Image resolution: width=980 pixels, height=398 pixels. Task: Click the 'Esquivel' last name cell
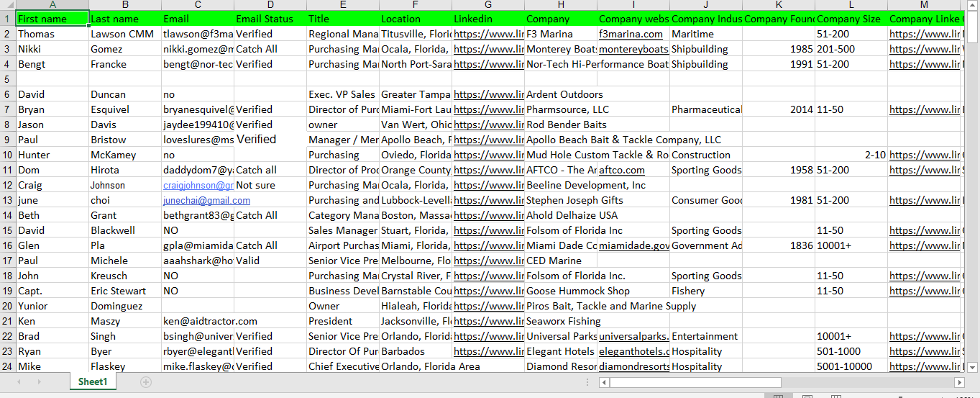[125, 109]
